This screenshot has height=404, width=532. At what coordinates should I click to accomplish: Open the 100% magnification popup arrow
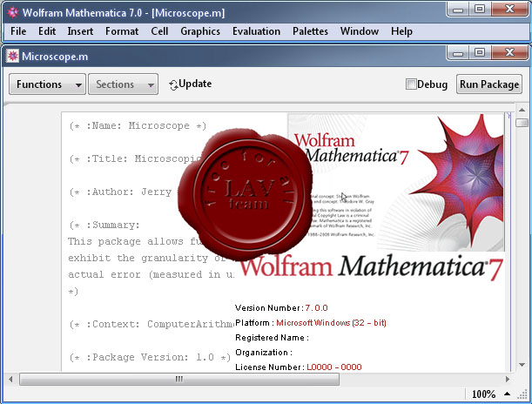click(x=507, y=394)
